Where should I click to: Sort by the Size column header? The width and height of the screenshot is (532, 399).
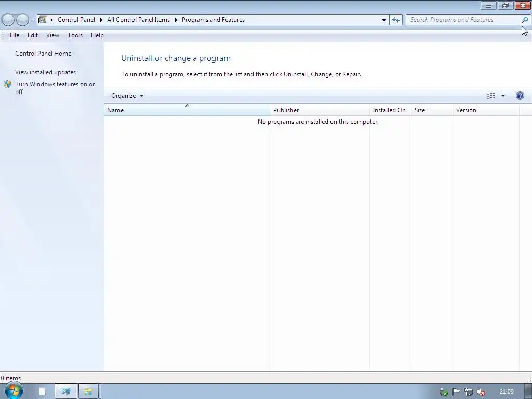tap(432, 110)
